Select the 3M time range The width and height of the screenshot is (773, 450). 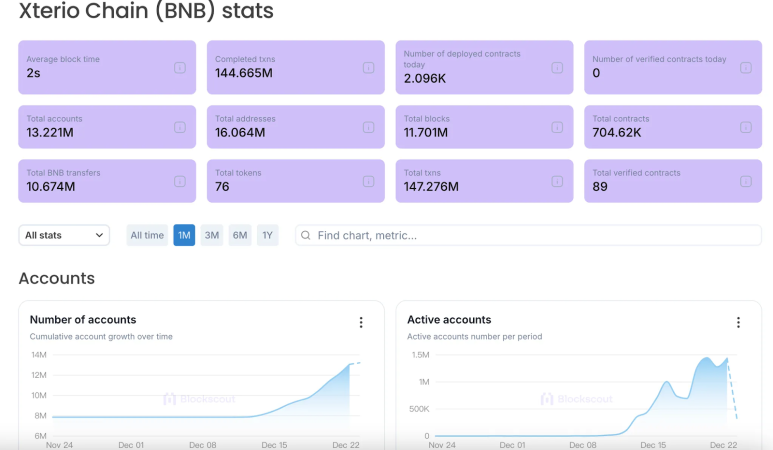click(x=212, y=235)
